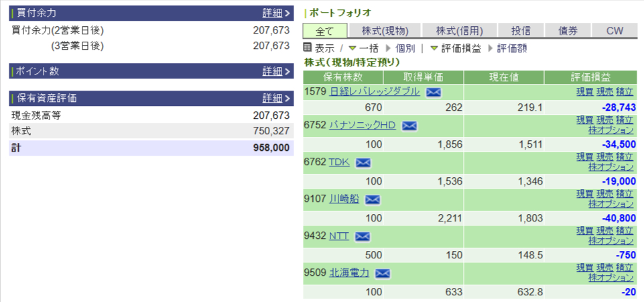Click the mail icon beside TDK
Image resolution: width=644 pixels, height=302 pixels.
pos(363,163)
